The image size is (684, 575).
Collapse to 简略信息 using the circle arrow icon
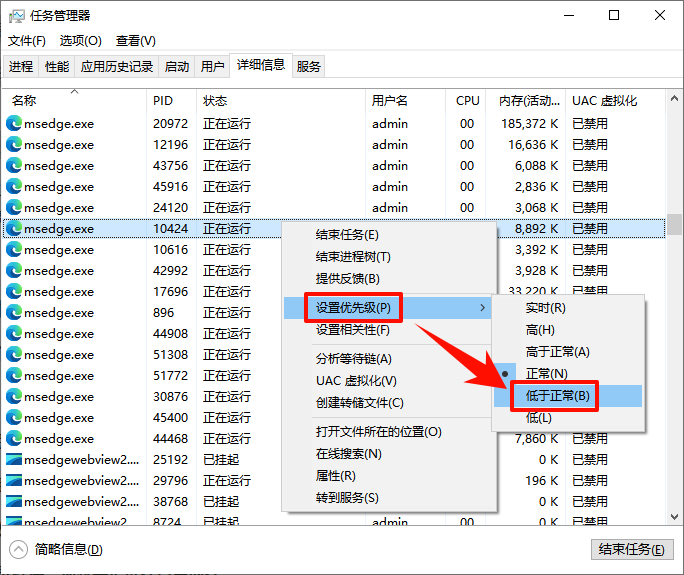18,550
